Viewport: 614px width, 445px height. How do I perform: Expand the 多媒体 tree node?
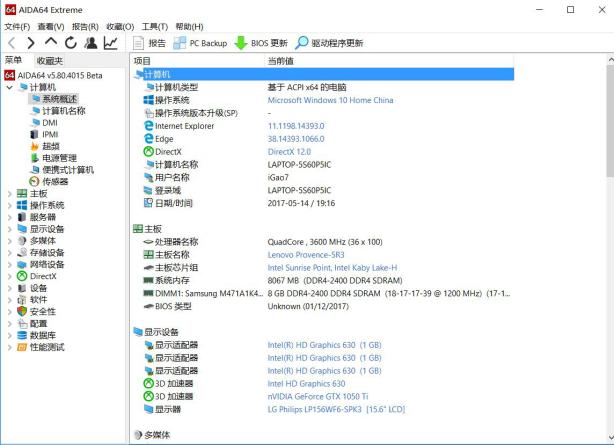point(9,241)
